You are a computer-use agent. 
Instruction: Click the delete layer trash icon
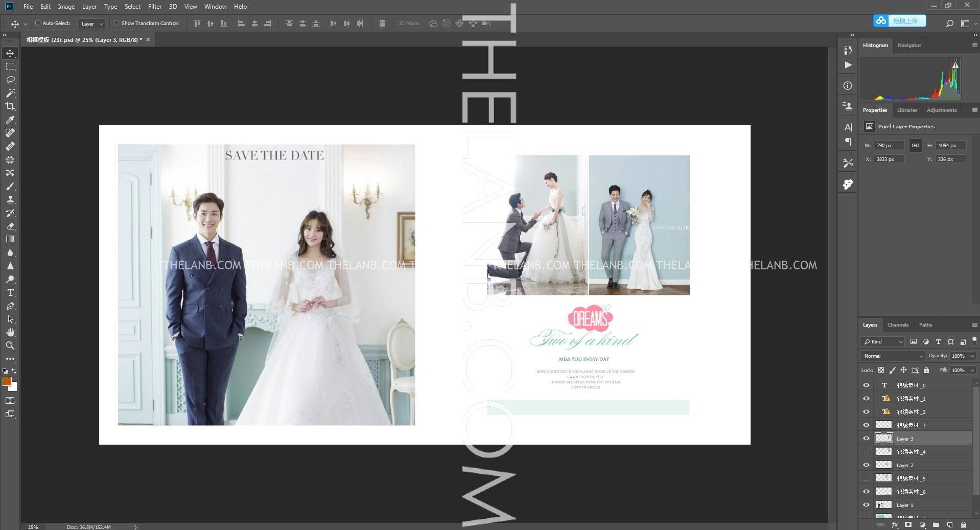[963, 525]
